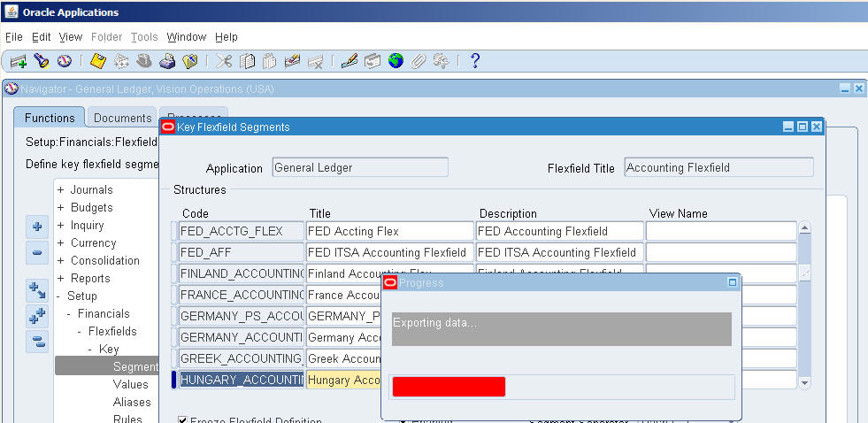Viewport: 868px width, 423px height.
Task: Click the FED_AFF code cell
Action: click(x=242, y=252)
